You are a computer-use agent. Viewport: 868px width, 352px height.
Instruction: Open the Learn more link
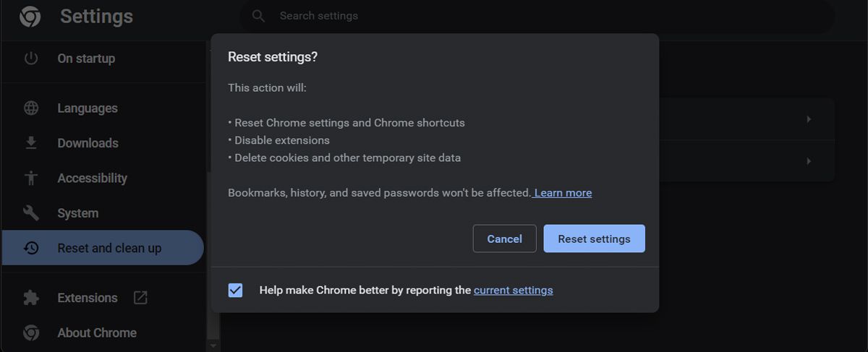click(563, 193)
